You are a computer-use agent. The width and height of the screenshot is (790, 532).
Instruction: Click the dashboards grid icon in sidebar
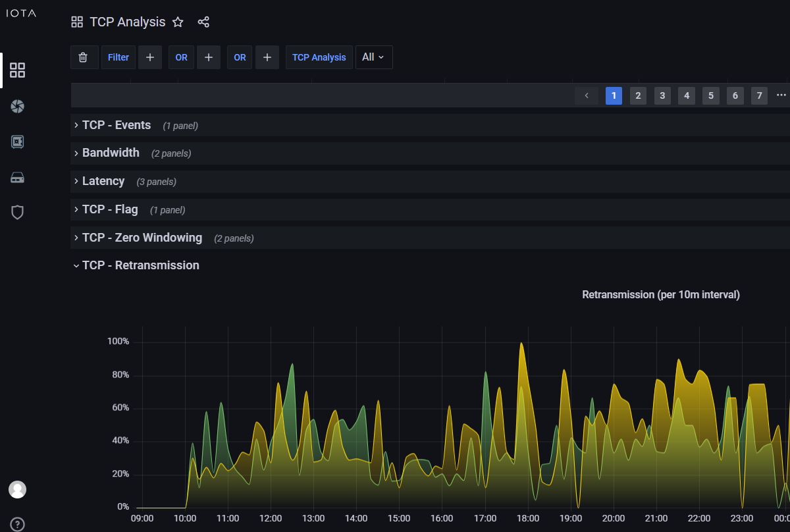[18, 70]
